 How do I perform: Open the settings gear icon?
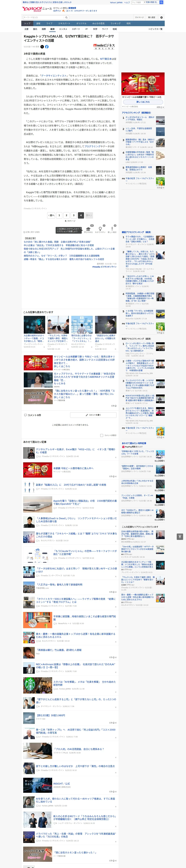[161, 18]
